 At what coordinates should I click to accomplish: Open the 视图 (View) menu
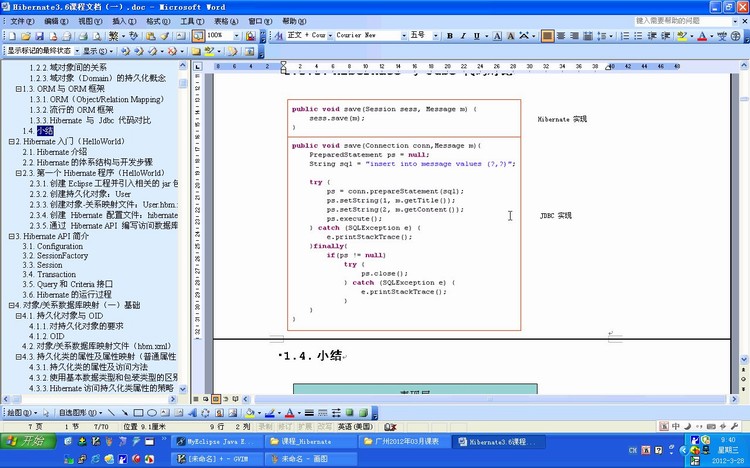click(90, 21)
